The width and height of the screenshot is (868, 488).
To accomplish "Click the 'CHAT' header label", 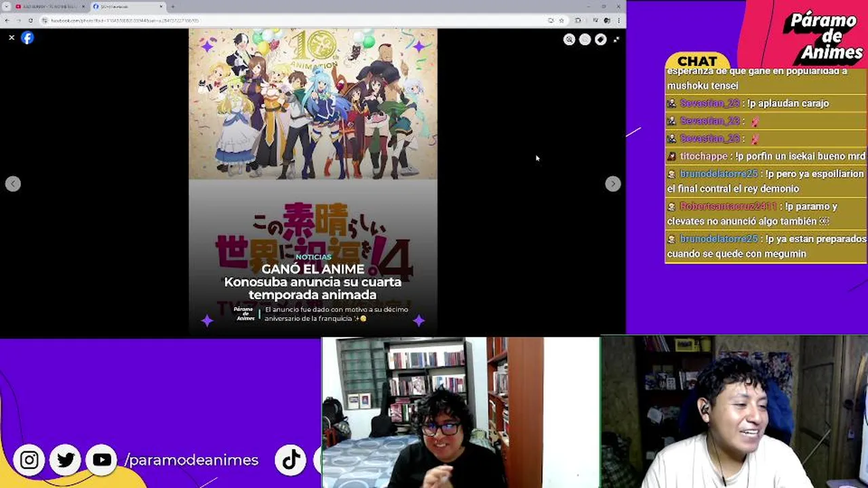I will click(697, 61).
